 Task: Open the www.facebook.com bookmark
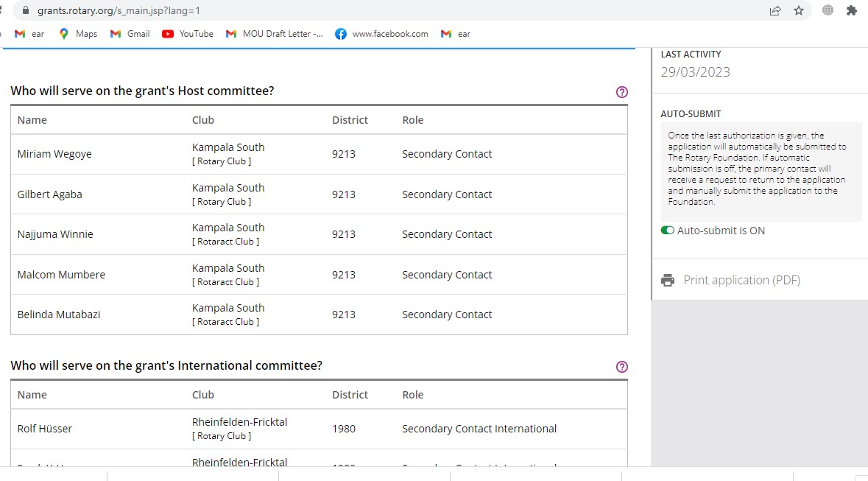coord(381,34)
